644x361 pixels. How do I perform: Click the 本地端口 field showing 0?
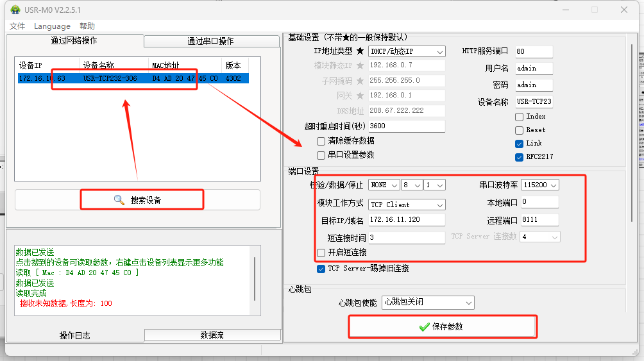click(x=539, y=202)
